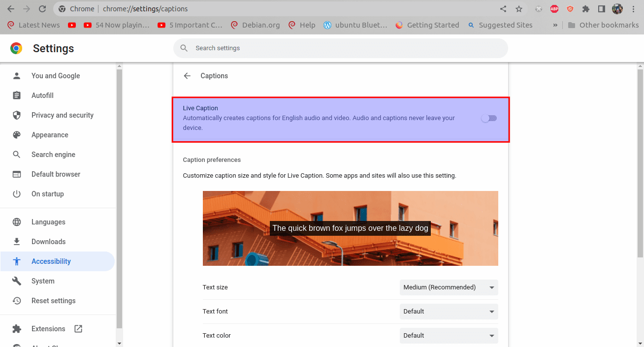Viewport: 644px width, 347px height.
Task: Open the ABP Adblock Plus extension
Action: tap(554, 9)
